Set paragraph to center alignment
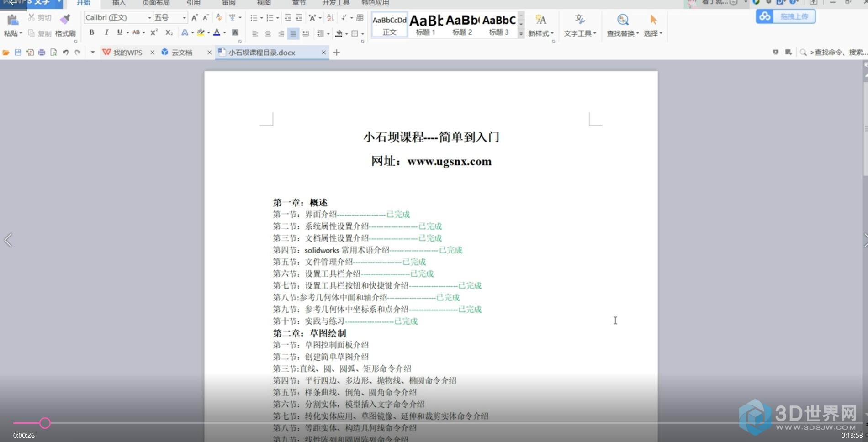The height and width of the screenshot is (442, 868). [268, 33]
